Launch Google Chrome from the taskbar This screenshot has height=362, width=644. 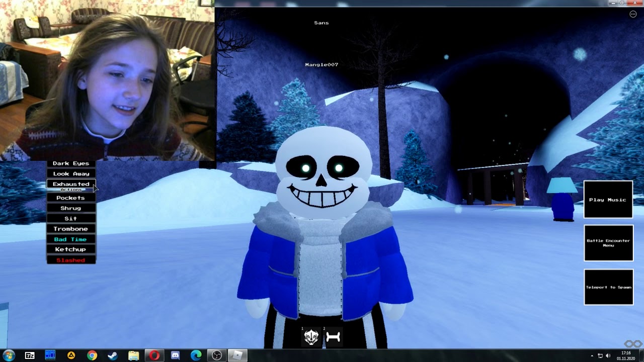pyautogui.click(x=92, y=355)
